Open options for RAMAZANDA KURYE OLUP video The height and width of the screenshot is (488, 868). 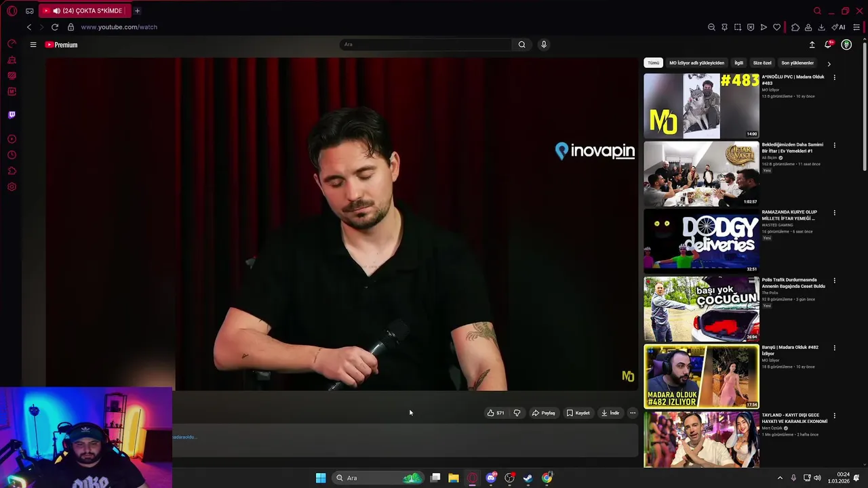(x=834, y=213)
